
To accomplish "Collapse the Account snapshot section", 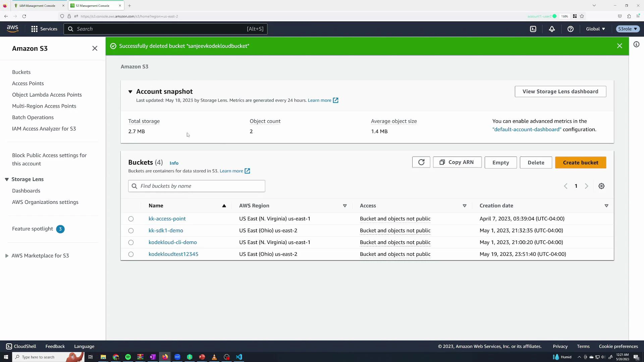I will pos(130,92).
